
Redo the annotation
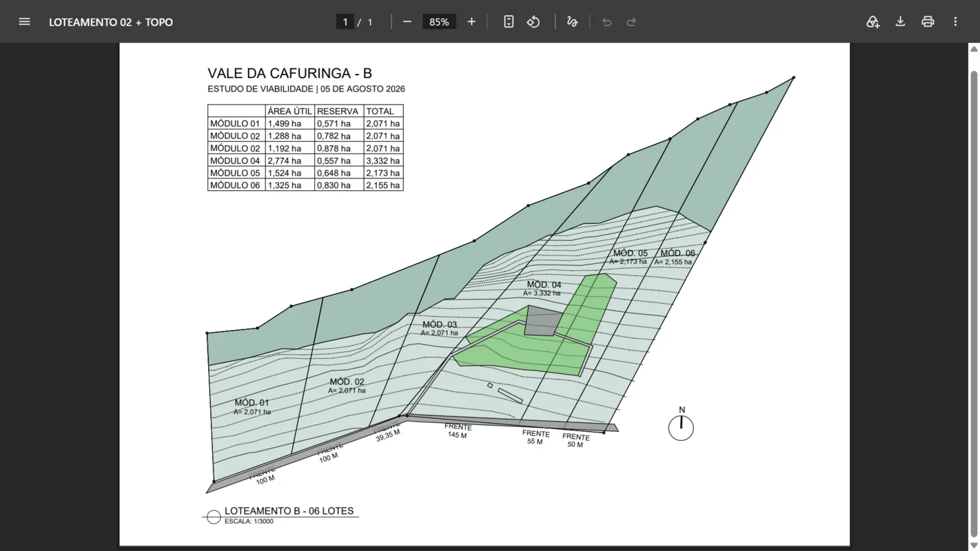tap(631, 21)
